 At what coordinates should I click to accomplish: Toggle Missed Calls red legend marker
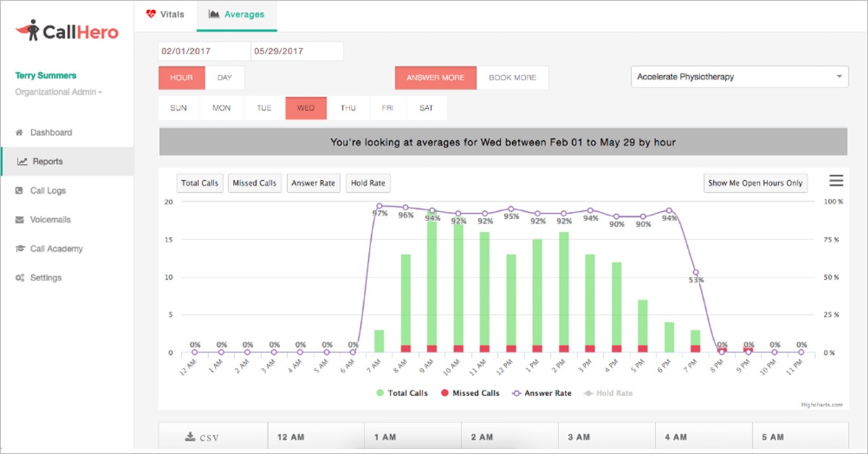445,393
